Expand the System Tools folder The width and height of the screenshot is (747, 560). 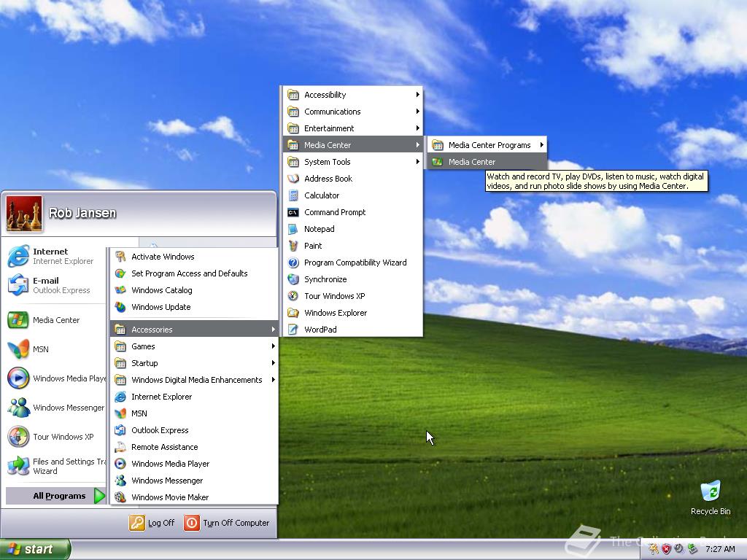(x=352, y=162)
